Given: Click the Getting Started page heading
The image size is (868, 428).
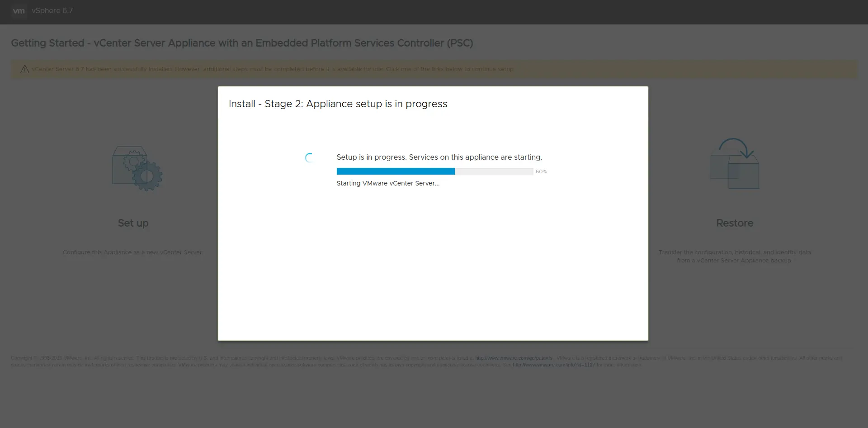Looking at the screenshot, I should 242,43.
